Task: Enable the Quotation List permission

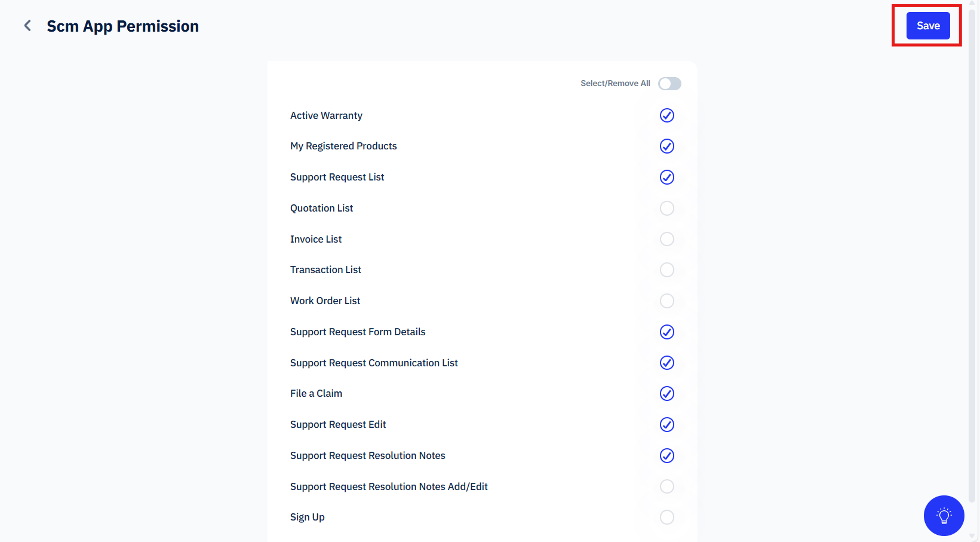Action: 667,209
